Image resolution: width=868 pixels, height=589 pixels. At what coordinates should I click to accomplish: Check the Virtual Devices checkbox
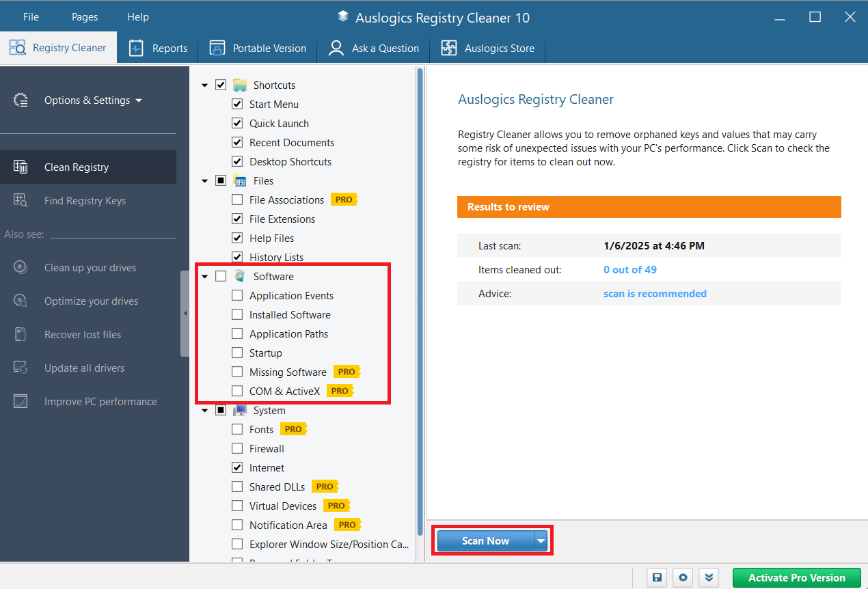pos(237,506)
